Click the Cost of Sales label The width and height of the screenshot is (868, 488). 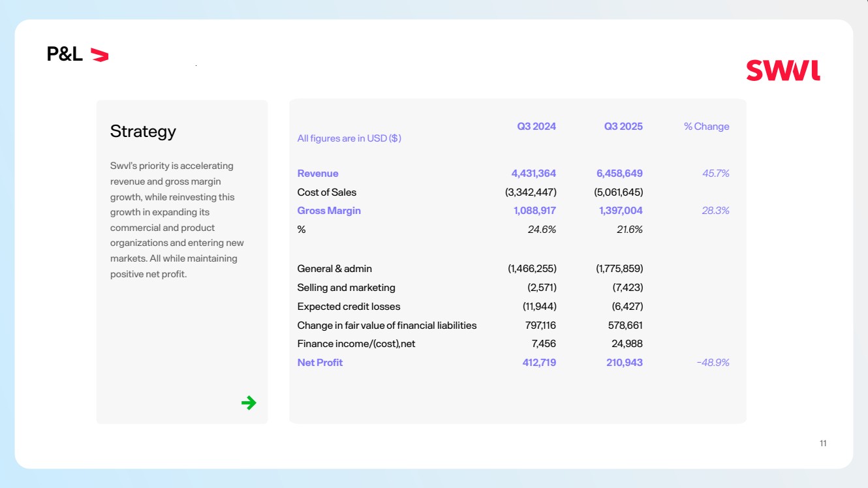(326, 192)
